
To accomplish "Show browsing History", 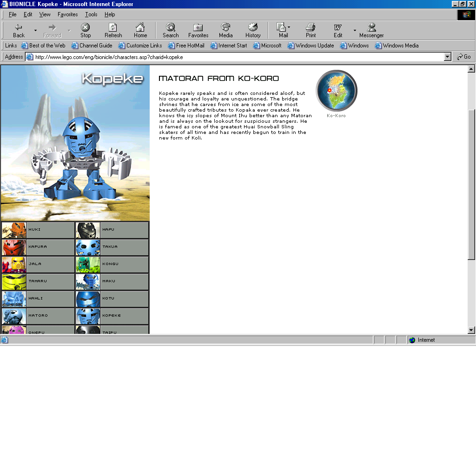I will [253, 31].
